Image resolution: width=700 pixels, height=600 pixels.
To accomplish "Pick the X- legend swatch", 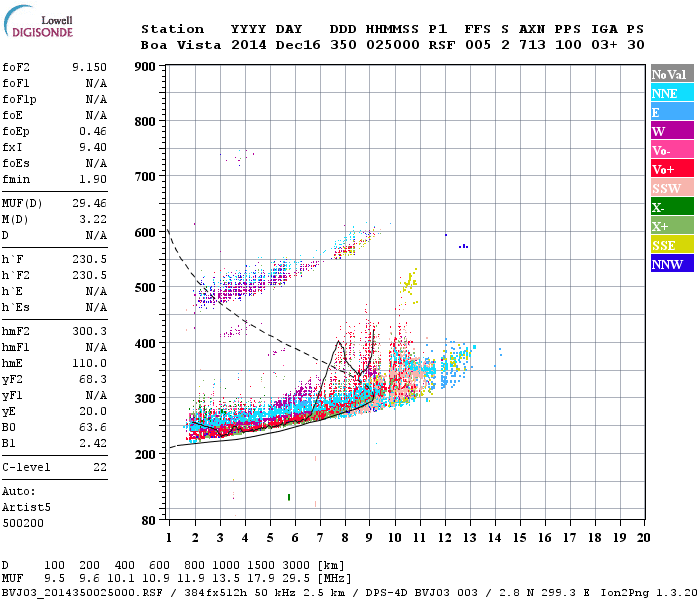I will click(672, 207).
